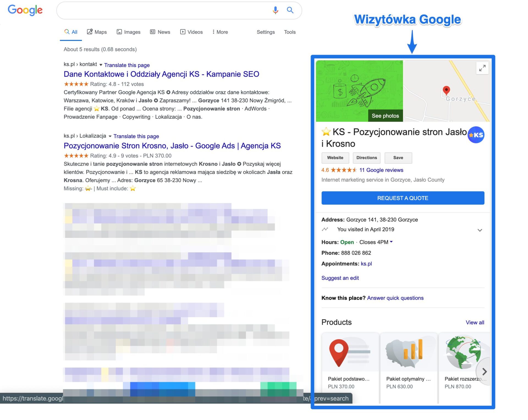Click the red map pin at Gorzyce
The image size is (528, 420).
coord(446,90)
